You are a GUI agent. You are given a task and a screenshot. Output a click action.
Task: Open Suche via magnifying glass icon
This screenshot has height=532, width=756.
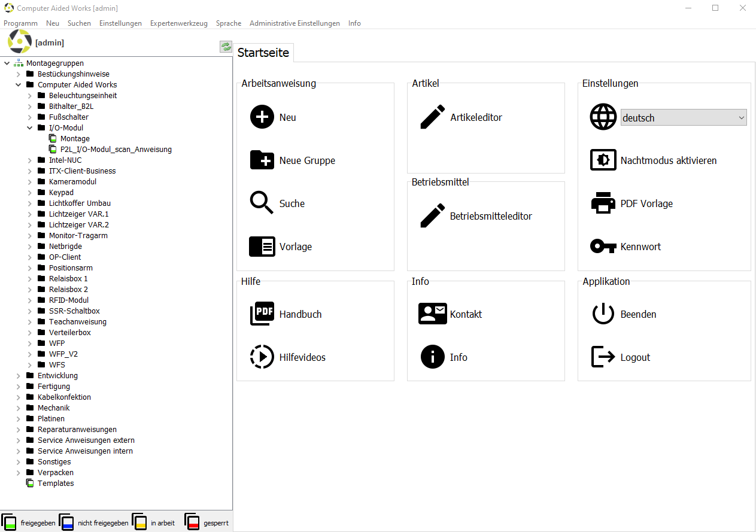[x=262, y=203]
